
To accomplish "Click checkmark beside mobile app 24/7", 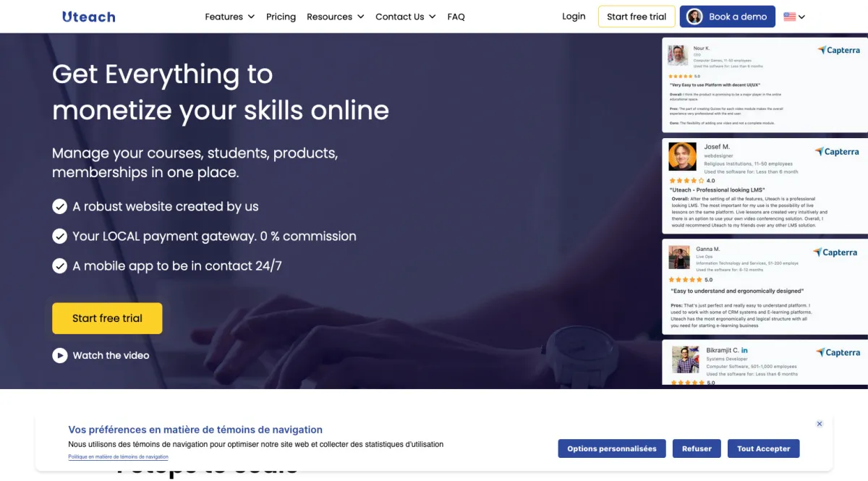I will coord(60,266).
